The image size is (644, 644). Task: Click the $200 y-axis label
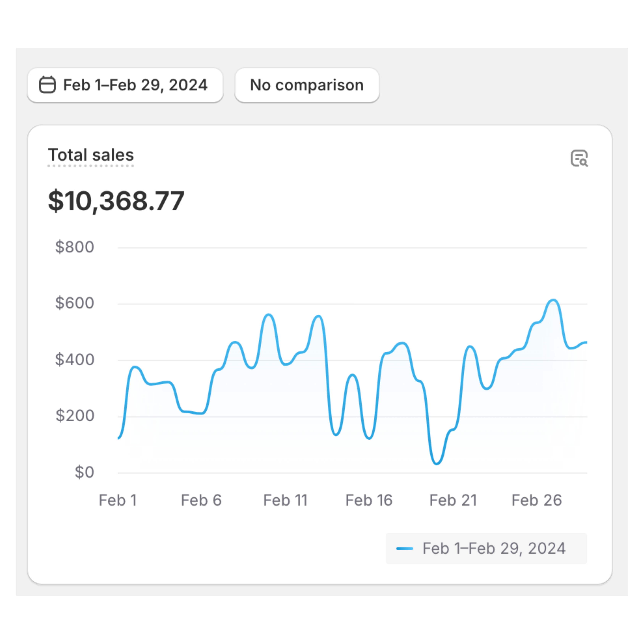[75, 416]
